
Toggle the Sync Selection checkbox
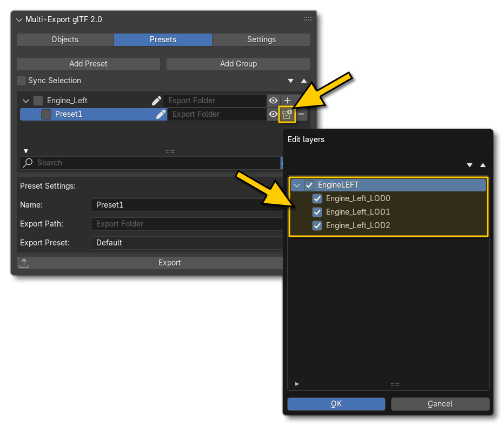pyautogui.click(x=21, y=81)
